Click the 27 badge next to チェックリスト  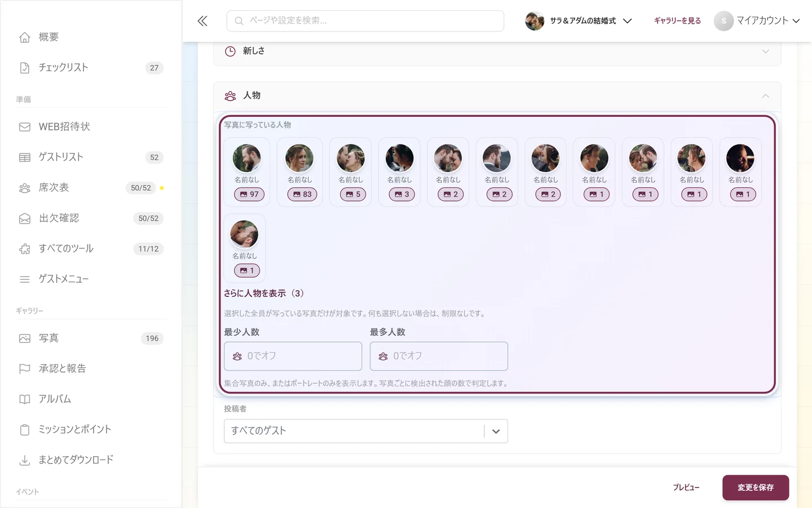[x=154, y=68]
